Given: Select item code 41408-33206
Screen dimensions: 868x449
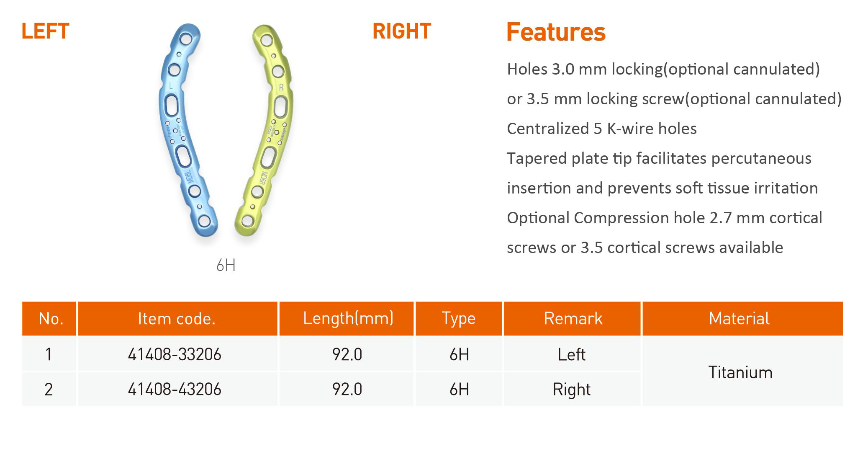Looking at the screenshot, I should (x=175, y=354).
